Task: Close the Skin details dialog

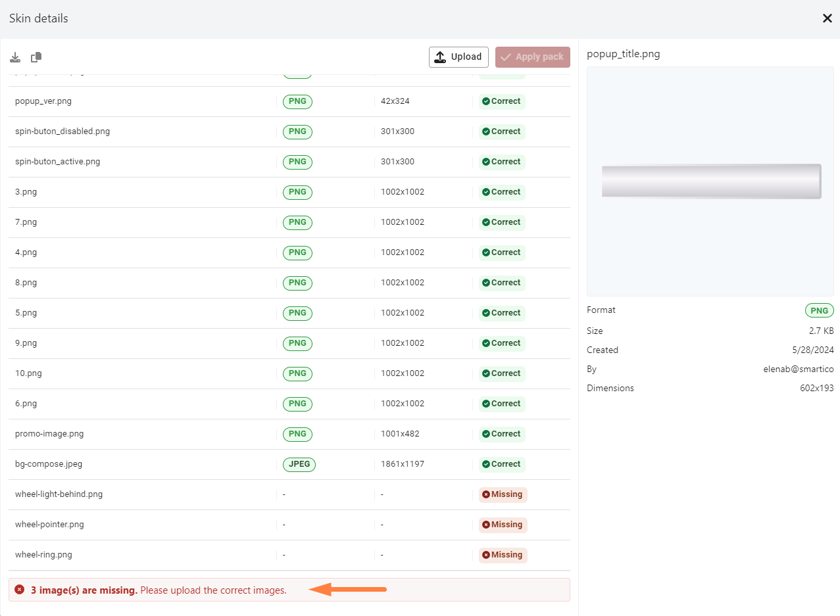Action: pyautogui.click(x=827, y=18)
